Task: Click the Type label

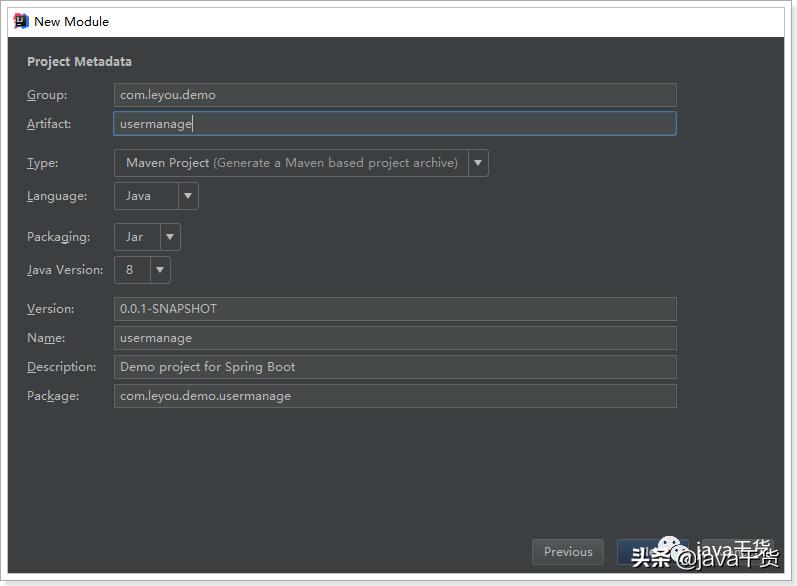Action: [42, 163]
